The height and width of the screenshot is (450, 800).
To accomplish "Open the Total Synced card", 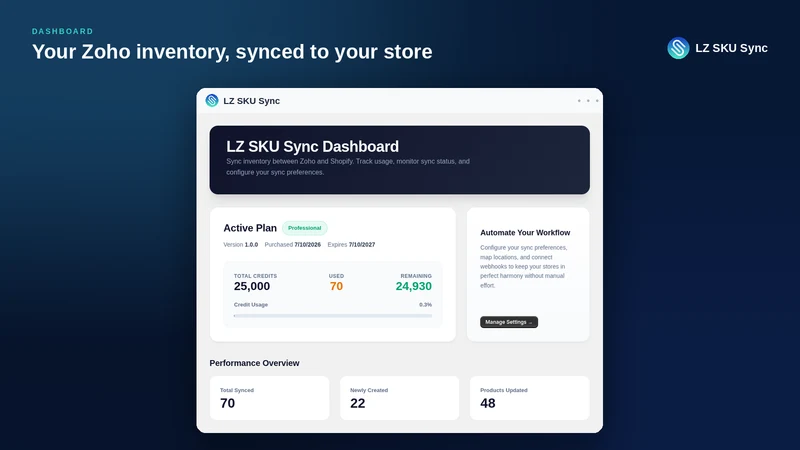I will point(269,398).
